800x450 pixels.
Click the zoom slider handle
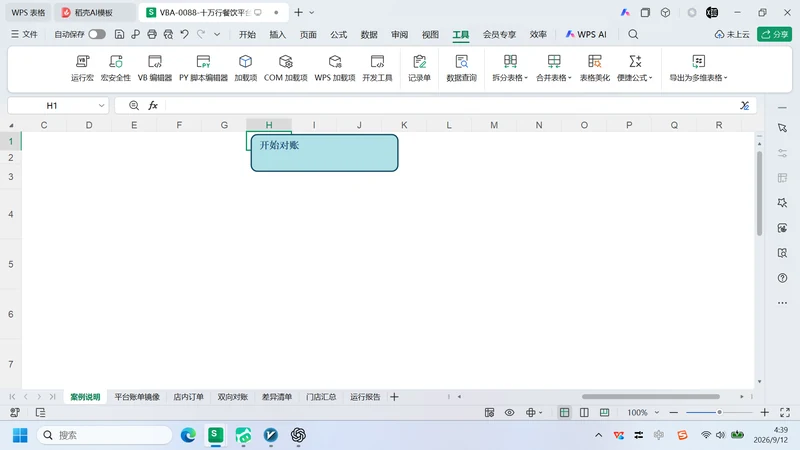click(x=719, y=412)
